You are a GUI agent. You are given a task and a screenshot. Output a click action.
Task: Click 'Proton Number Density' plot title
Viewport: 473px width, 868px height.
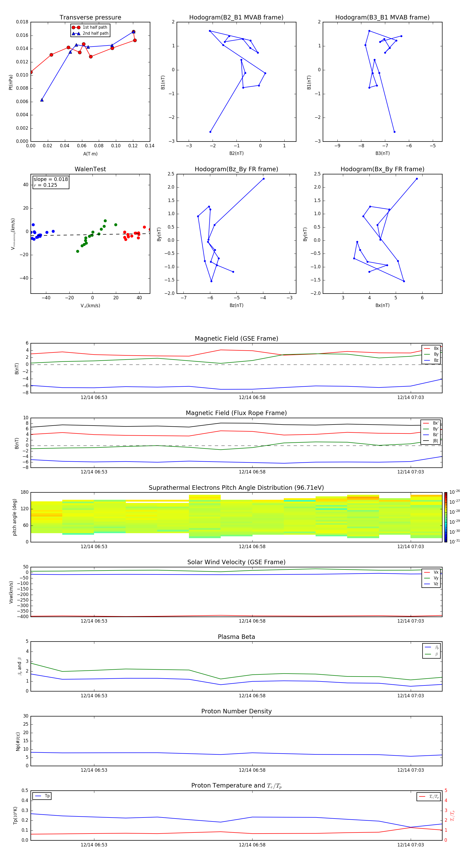point(236,711)
